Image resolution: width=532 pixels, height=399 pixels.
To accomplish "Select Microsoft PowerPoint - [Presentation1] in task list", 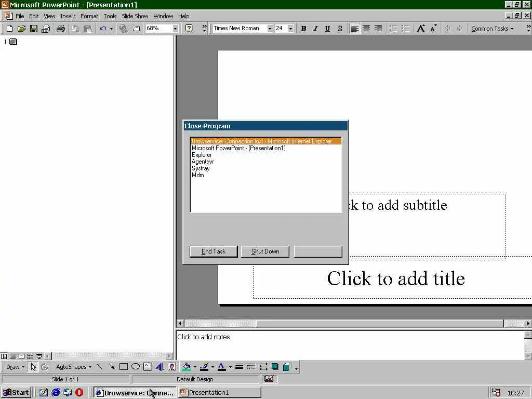I will (267, 148).
